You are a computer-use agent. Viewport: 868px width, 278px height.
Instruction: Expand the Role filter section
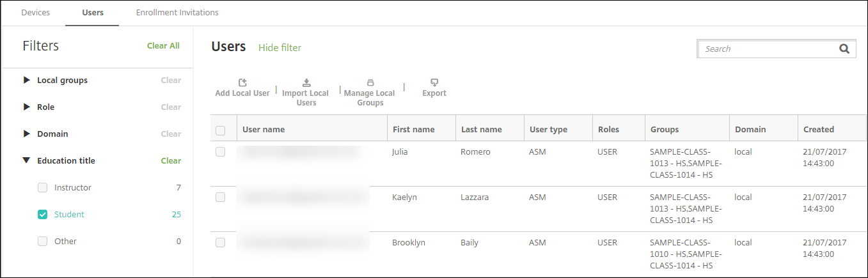tap(27, 107)
